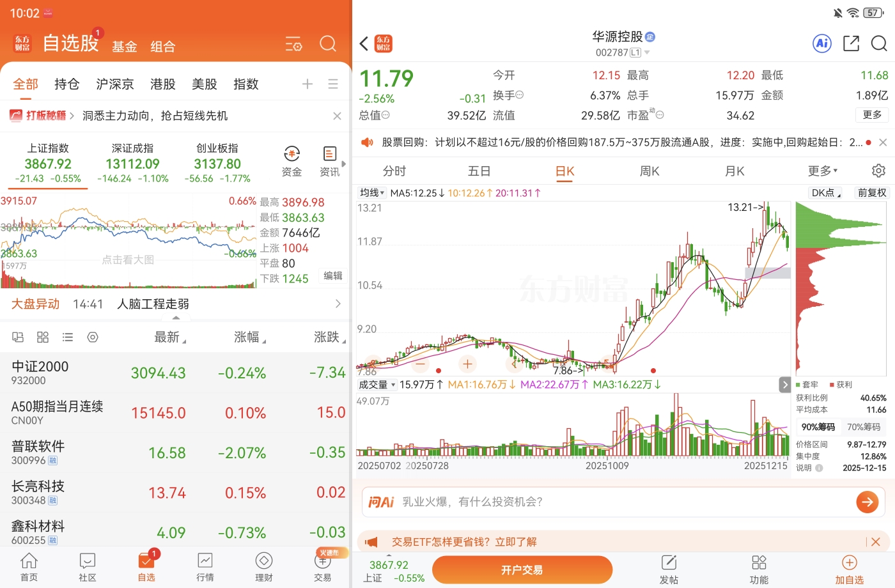Sort the watchlist by 最新
895x588 pixels.
coord(170,337)
